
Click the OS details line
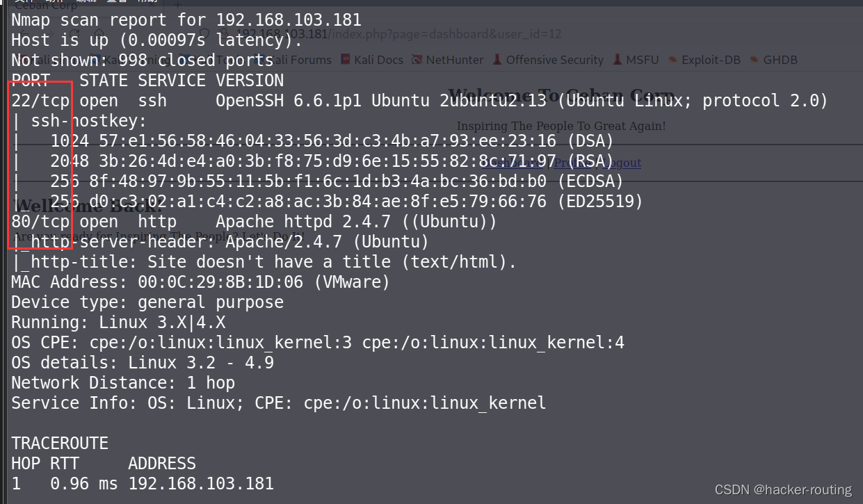pos(142,363)
